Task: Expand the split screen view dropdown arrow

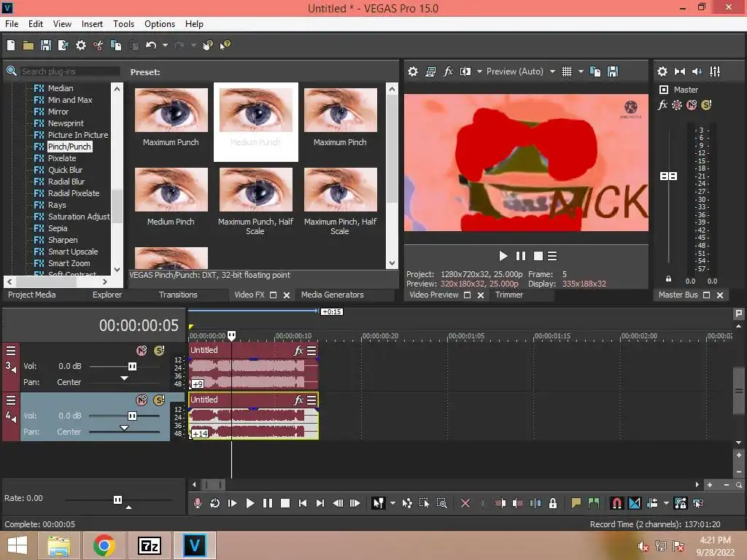Action: pos(479,71)
